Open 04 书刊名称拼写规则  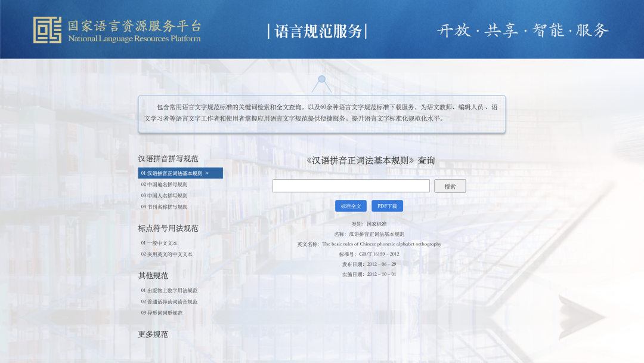click(x=165, y=205)
